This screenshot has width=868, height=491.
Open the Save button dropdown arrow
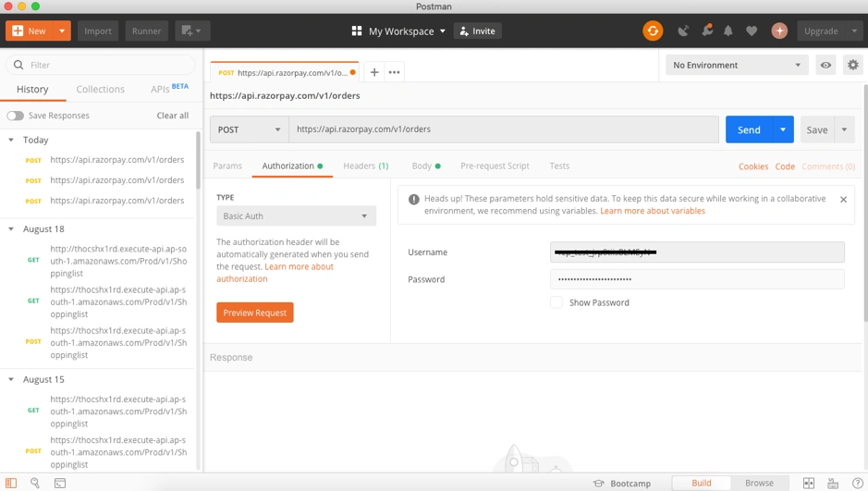(844, 129)
